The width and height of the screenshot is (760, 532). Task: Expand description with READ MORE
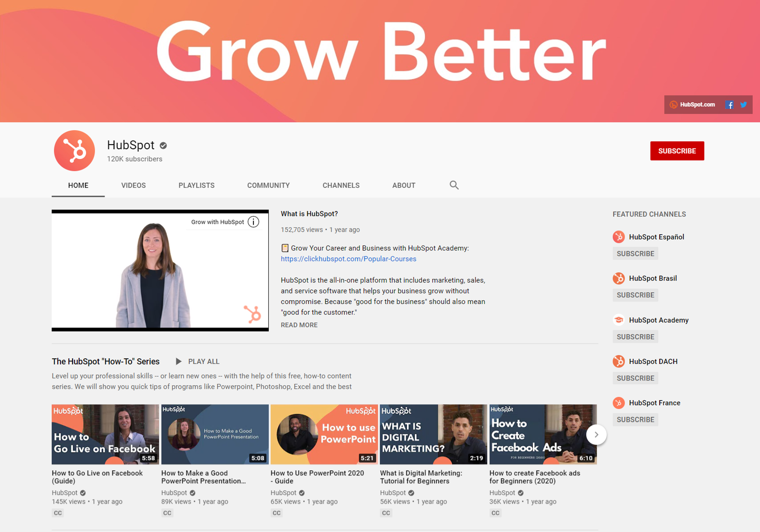tap(299, 325)
